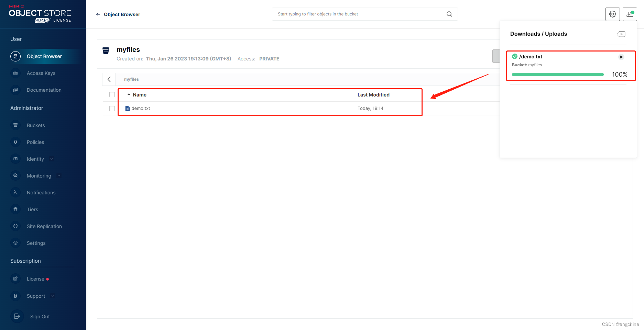Sort by Last Modified column
This screenshot has height=330, width=644.
pyautogui.click(x=373, y=95)
